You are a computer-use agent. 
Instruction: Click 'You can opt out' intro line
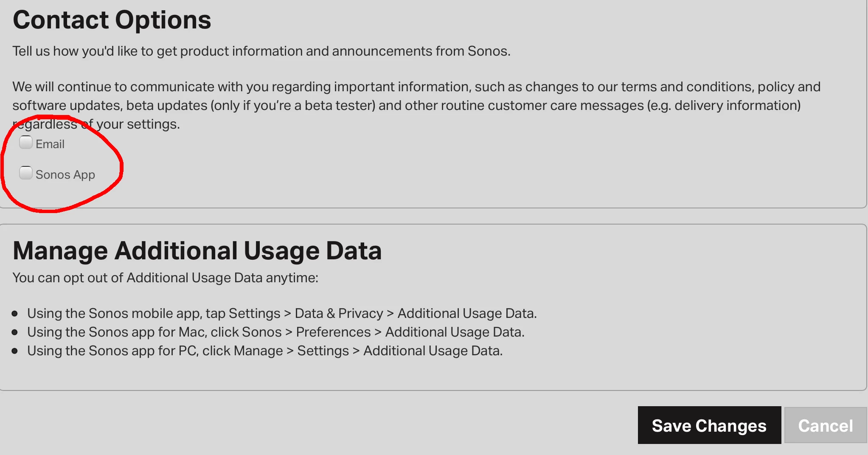166,278
